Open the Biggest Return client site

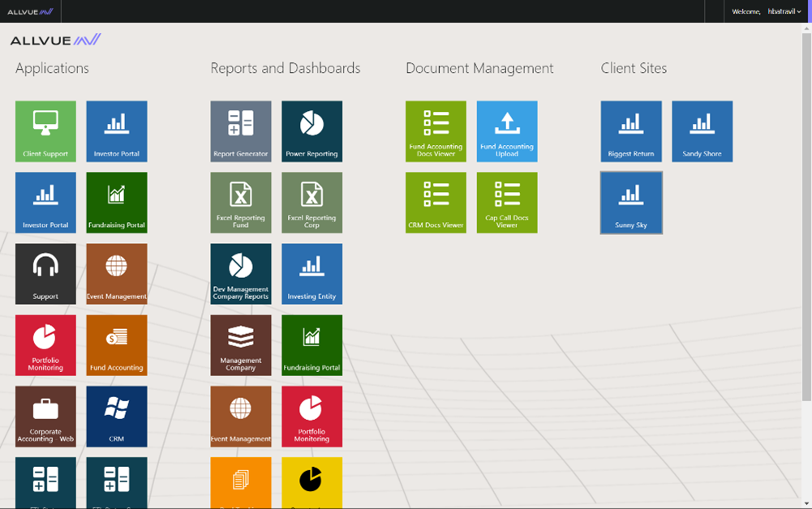pyautogui.click(x=631, y=131)
